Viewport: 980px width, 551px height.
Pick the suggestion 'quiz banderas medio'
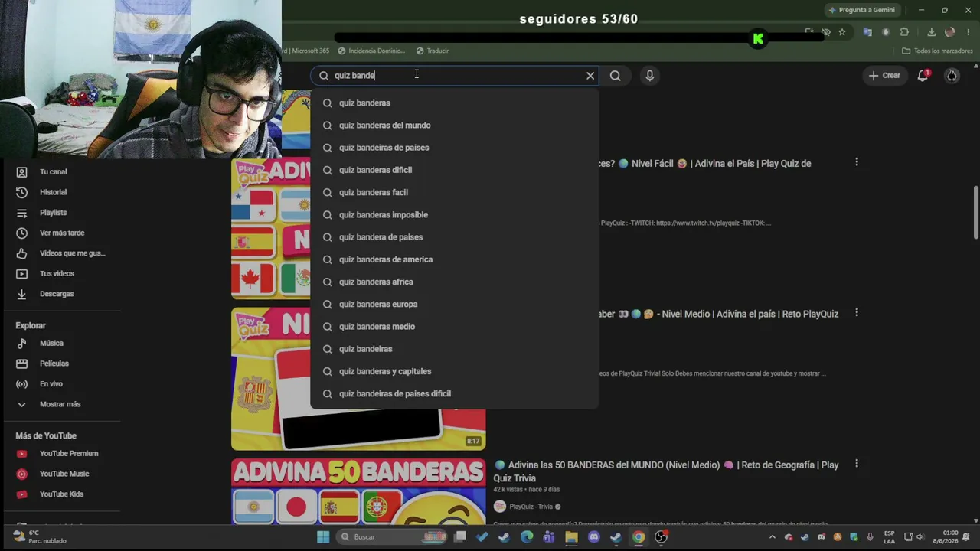point(454,327)
